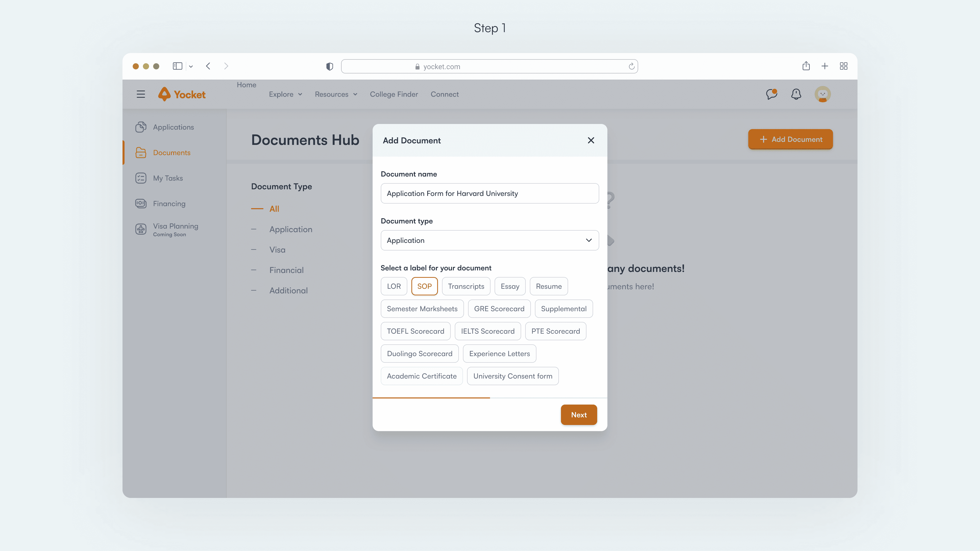Open Financing in the sidebar
The image size is (980, 551).
point(169,204)
